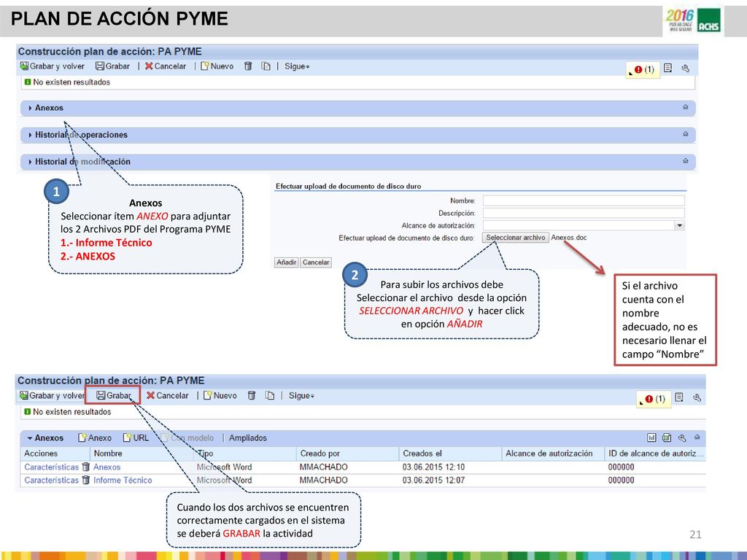Open the Anexos file link in the table
The image size is (747, 560).
(107, 467)
